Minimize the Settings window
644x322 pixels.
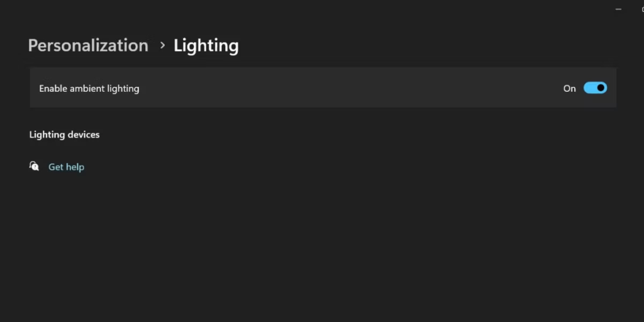point(617,9)
